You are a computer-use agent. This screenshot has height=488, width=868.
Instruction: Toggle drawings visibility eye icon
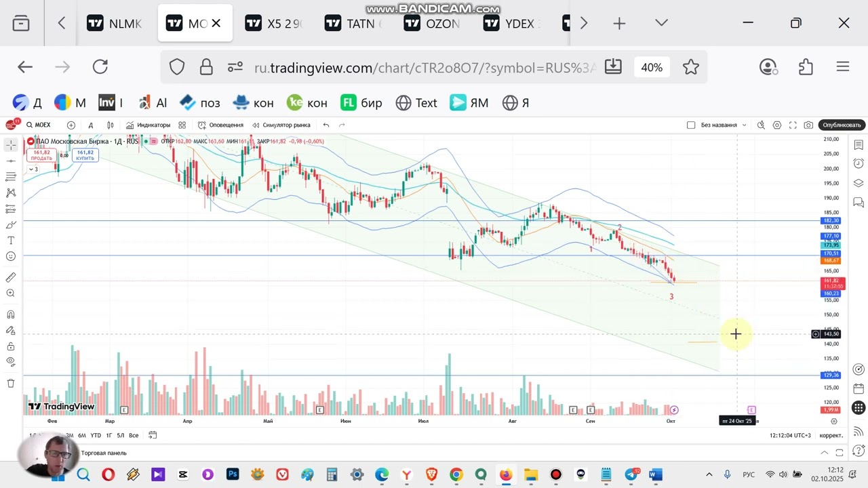[11, 362]
